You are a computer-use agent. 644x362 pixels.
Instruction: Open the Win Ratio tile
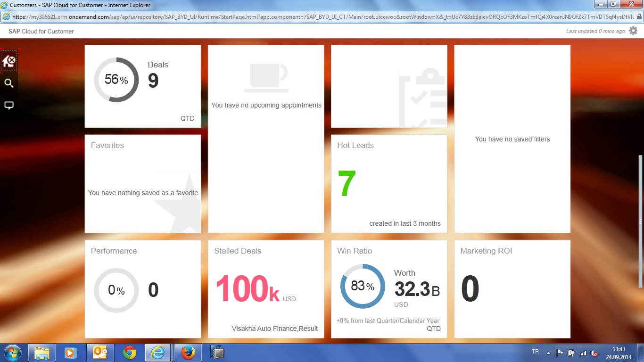pyautogui.click(x=389, y=289)
